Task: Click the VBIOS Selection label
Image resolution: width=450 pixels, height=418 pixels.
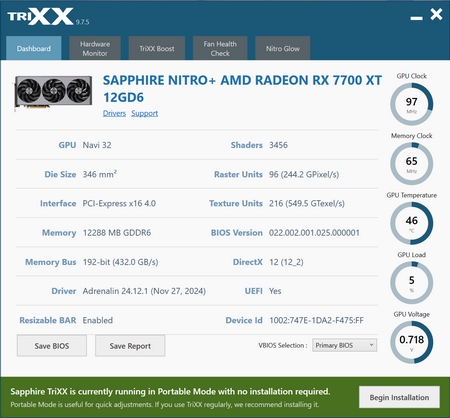Action: tap(283, 345)
